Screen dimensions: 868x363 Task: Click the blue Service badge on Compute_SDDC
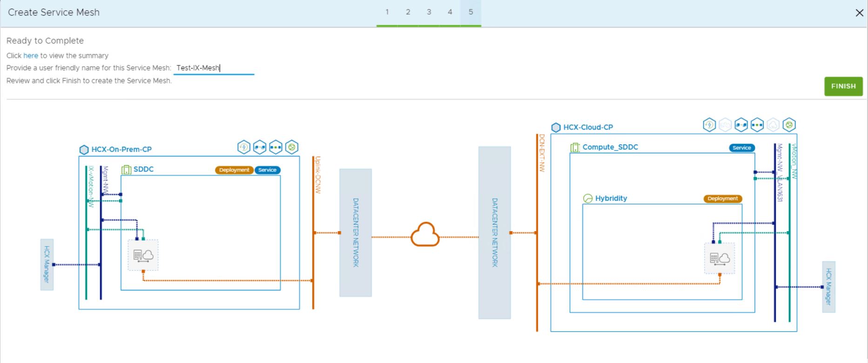point(741,148)
